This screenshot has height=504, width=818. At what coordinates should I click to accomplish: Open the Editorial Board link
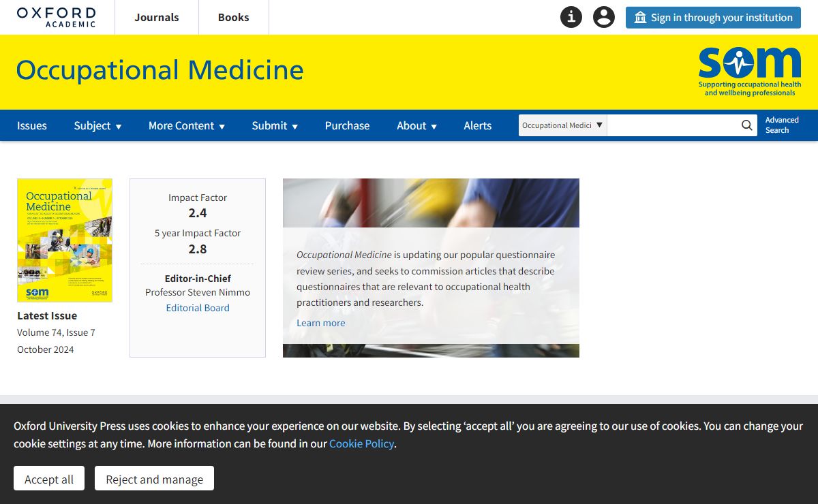(x=198, y=308)
